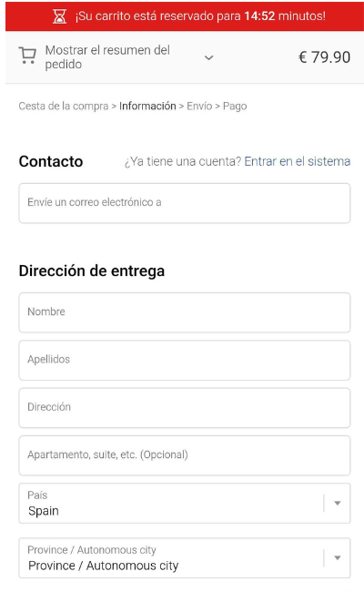Focus the email contact field
This screenshot has height=592, width=364.
[x=185, y=203]
